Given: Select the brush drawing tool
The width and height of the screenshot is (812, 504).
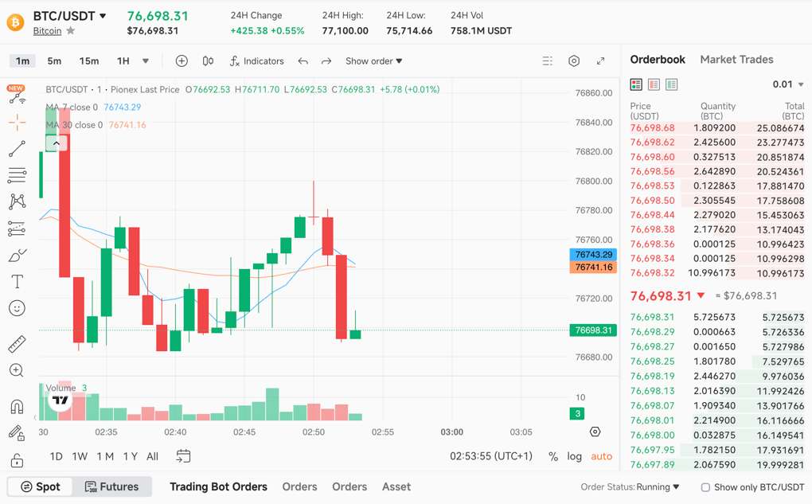Looking at the screenshot, I should [x=17, y=256].
